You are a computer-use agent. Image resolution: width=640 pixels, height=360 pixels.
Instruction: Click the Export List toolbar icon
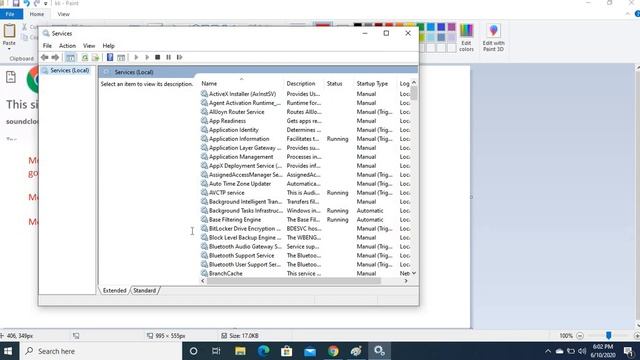click(95, 58)
